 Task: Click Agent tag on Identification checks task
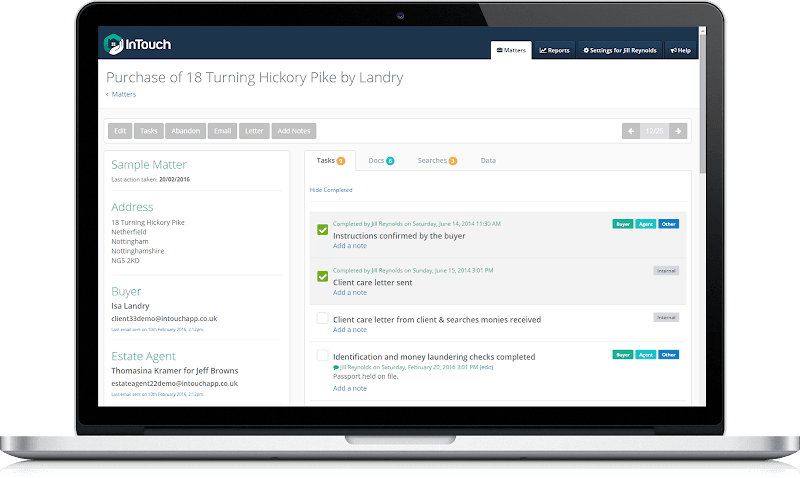pos(645,355)
